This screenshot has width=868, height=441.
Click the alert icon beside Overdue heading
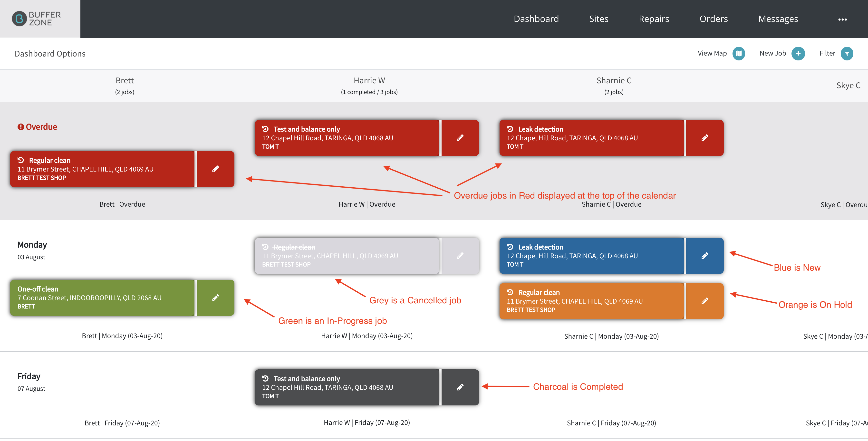[21, 127]
